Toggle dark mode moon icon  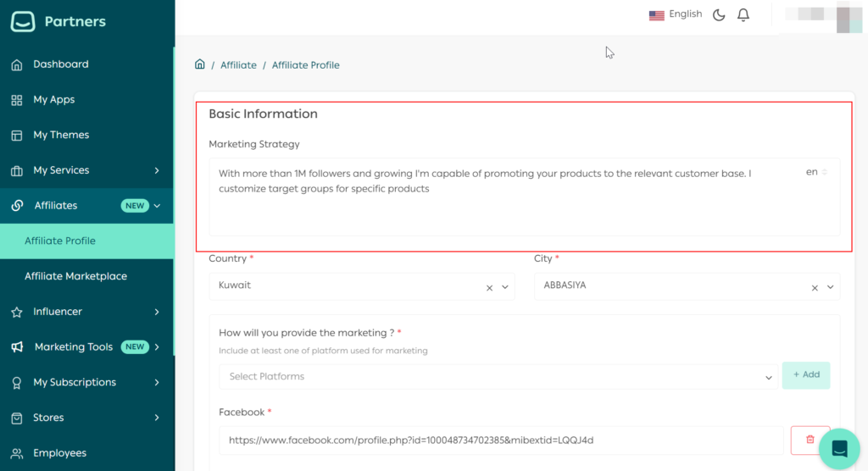point(719,15)
